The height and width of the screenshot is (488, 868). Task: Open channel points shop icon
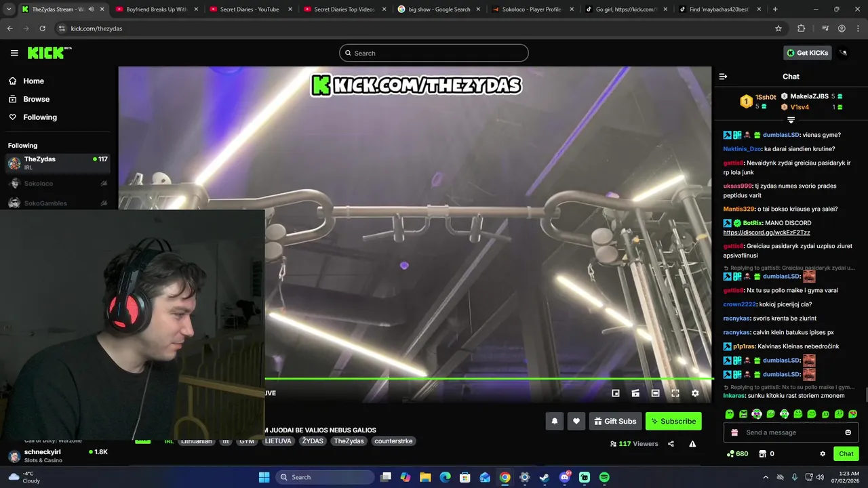pos(762,453)
